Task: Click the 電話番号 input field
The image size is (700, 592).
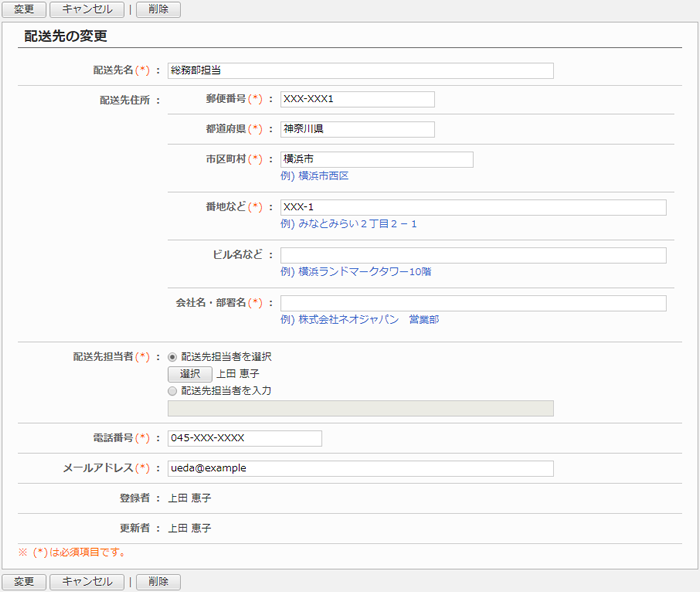Action: click(x=244, y=438)
